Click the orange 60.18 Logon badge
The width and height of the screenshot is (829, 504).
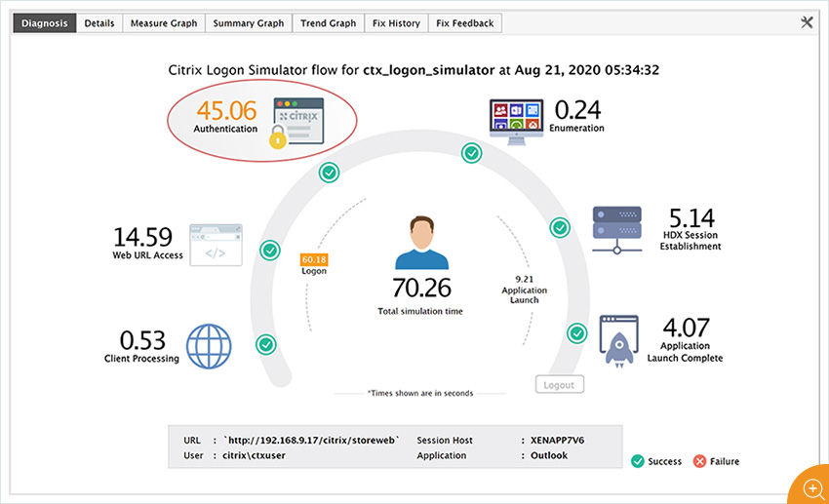[314, 259]
